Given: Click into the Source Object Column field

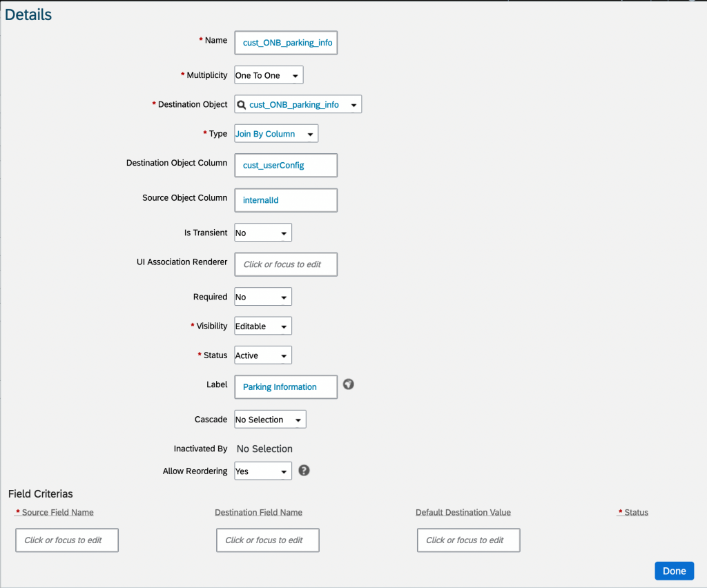Looking at the screenshot, I should click(x=286, y=200).
